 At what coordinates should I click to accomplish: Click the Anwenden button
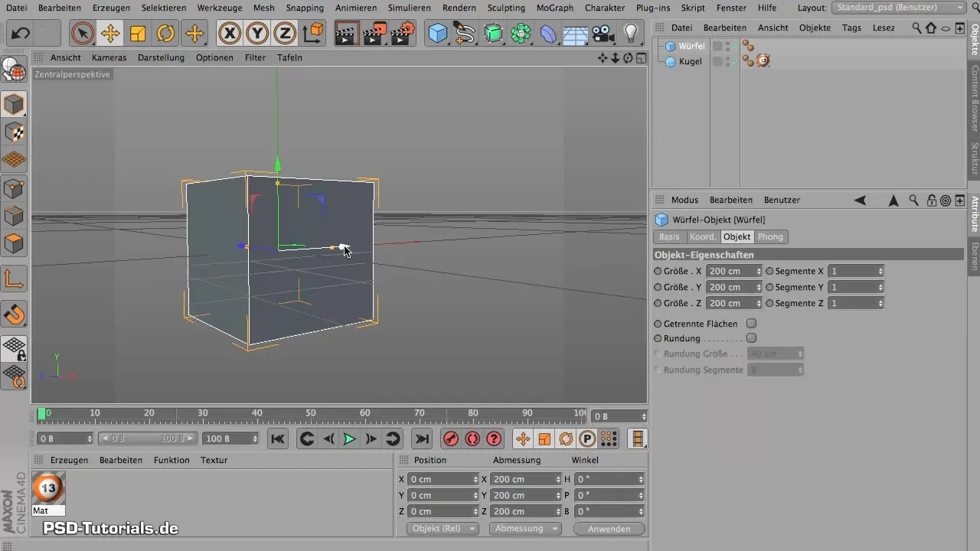pos(609,529)
